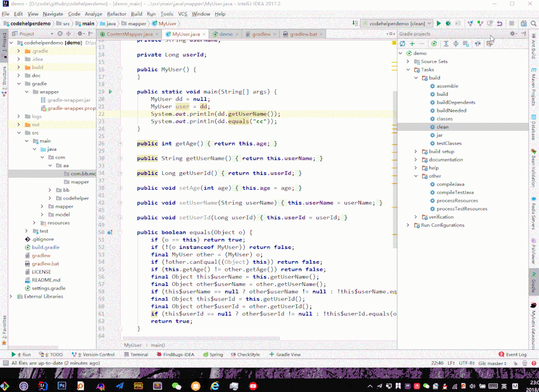Image resolution: width=539 pixels, height=392 pixels.
Task: Refresh all Gradle projects
Action: pyautogui.click(x=403, y=44)
